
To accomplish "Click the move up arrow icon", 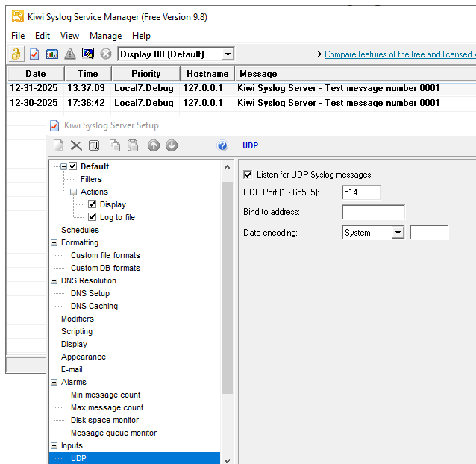I will (x=154, y=145).
